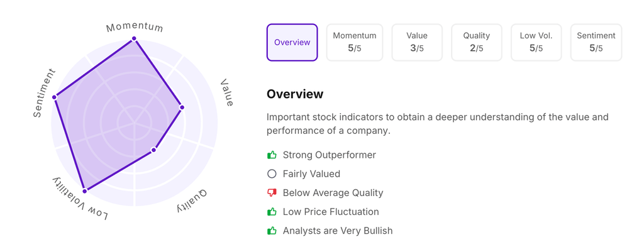Select the Overview tab
Viewport: 644px width, 252px height.
point(292,43)
